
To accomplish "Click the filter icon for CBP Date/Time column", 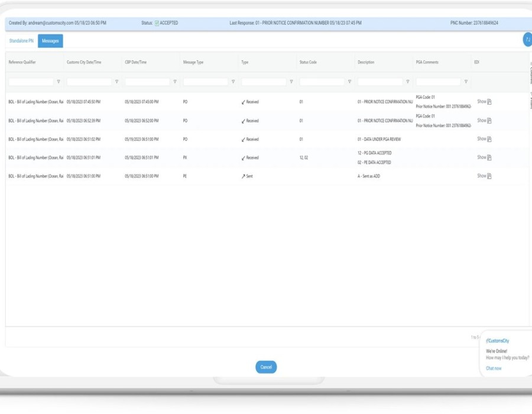I will (x=174, y=82).
